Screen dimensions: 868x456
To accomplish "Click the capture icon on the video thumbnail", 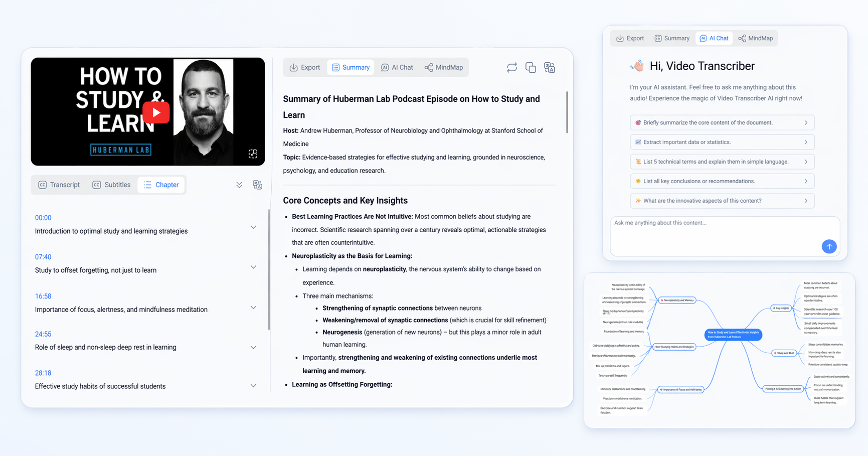I will (x=253, y=154).
